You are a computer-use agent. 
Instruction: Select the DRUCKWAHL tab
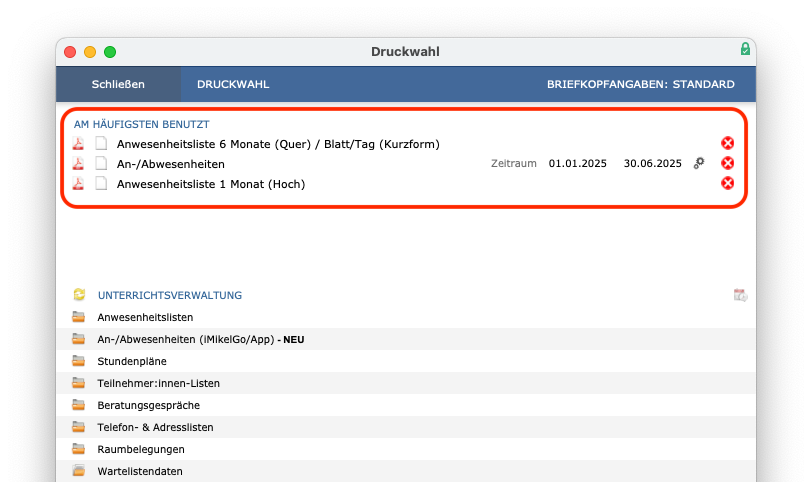point(233,84)
